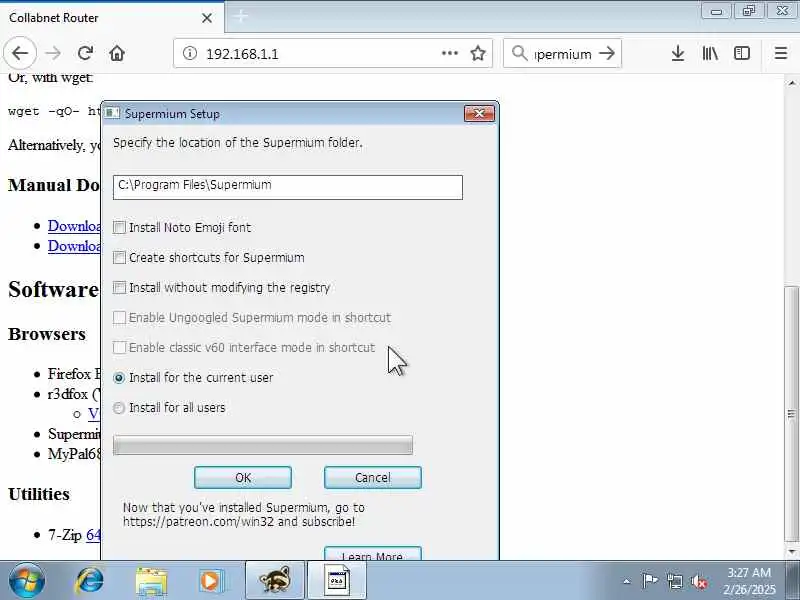Open the Firefox home page
This screenshot has width=800, height=600.
(x=117, y=53)
